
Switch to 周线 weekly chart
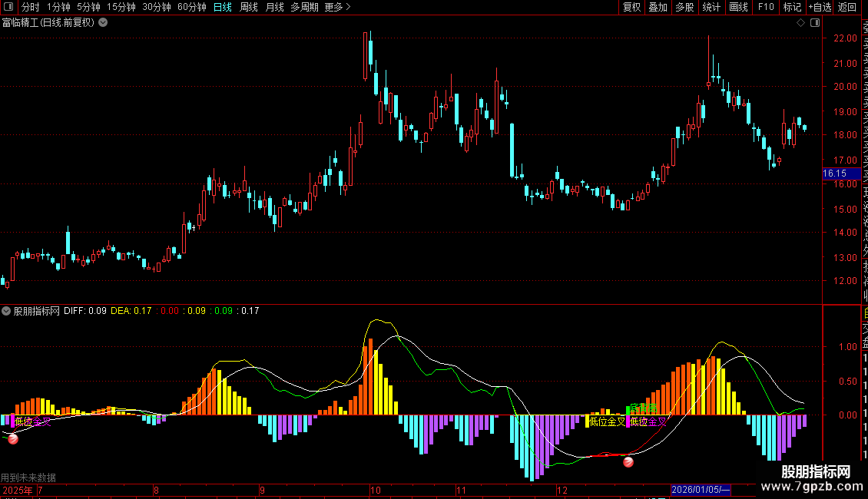pos(249,7)
